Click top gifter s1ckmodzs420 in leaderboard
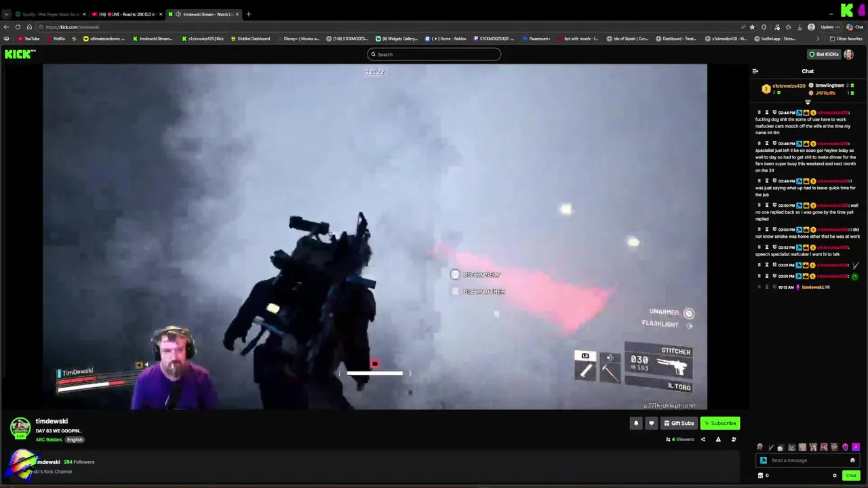Screen dimensions: 868x488 789,86
